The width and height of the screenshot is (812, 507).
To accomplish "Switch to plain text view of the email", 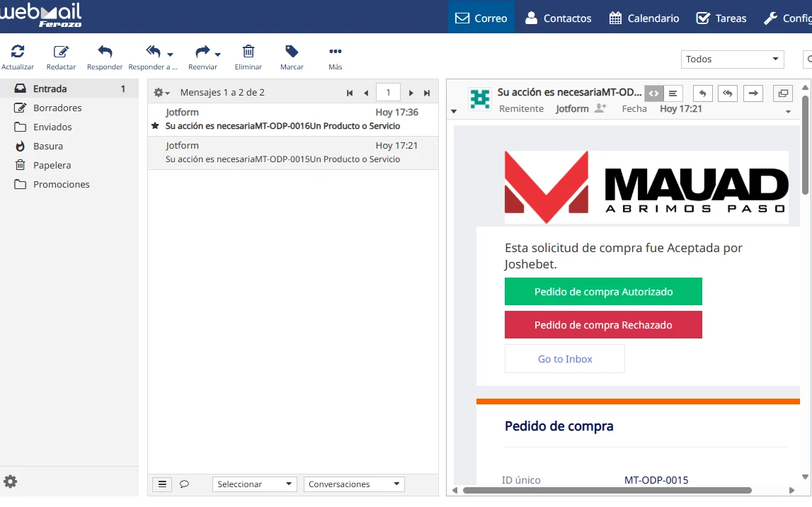I will tap(673, 93).
